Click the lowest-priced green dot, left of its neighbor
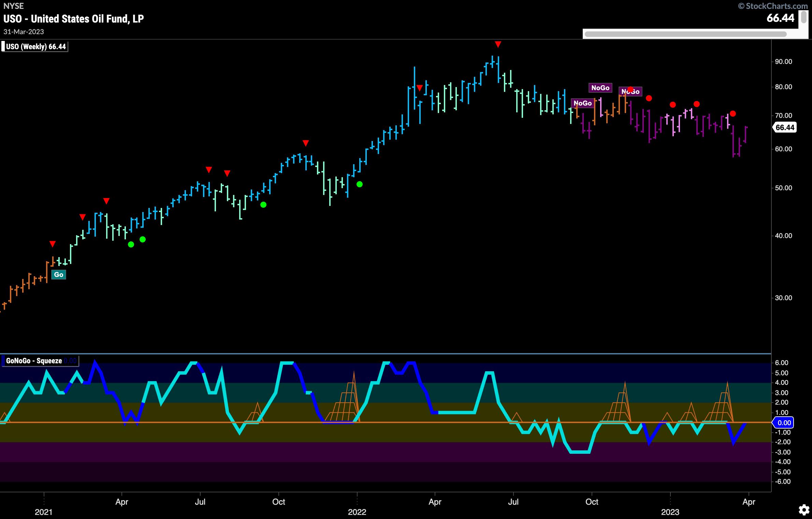This screenshot has width=812, height=519. pos(131,244)
